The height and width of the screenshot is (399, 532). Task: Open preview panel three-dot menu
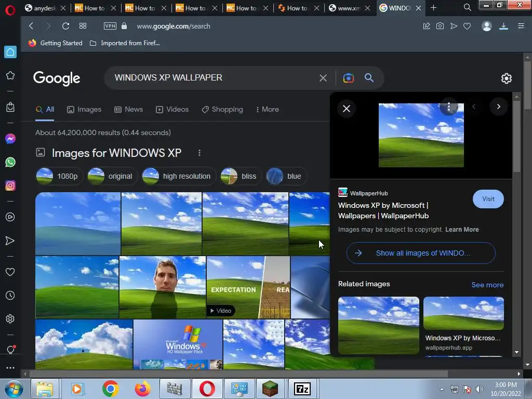[x=449, y=107]
